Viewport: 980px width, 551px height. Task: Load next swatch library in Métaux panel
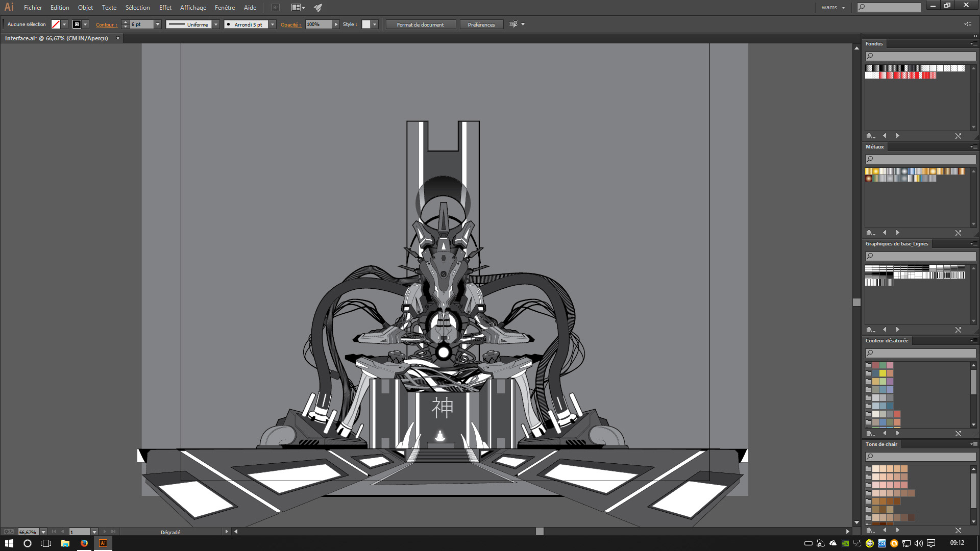tap(897, 233)
